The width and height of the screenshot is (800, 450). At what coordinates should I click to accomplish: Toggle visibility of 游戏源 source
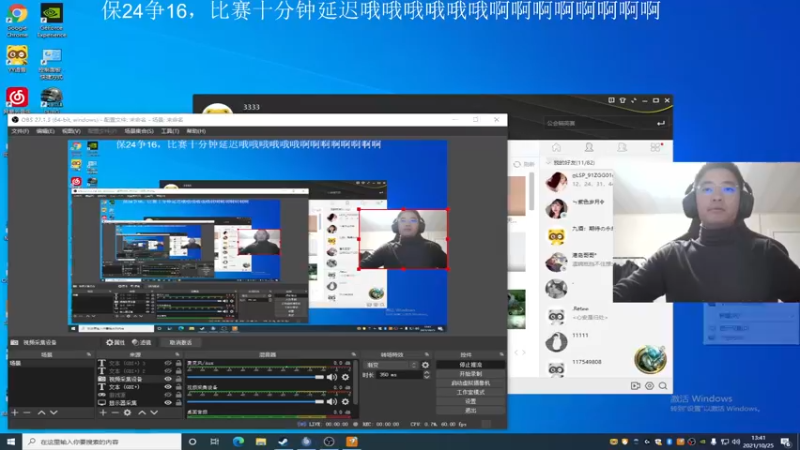[x=168, y=394]
